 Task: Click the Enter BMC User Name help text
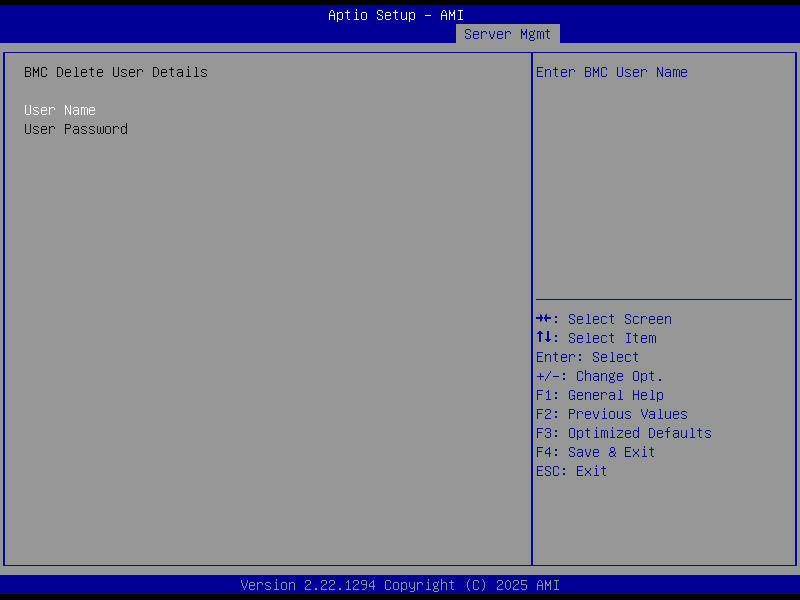(614, 72)
